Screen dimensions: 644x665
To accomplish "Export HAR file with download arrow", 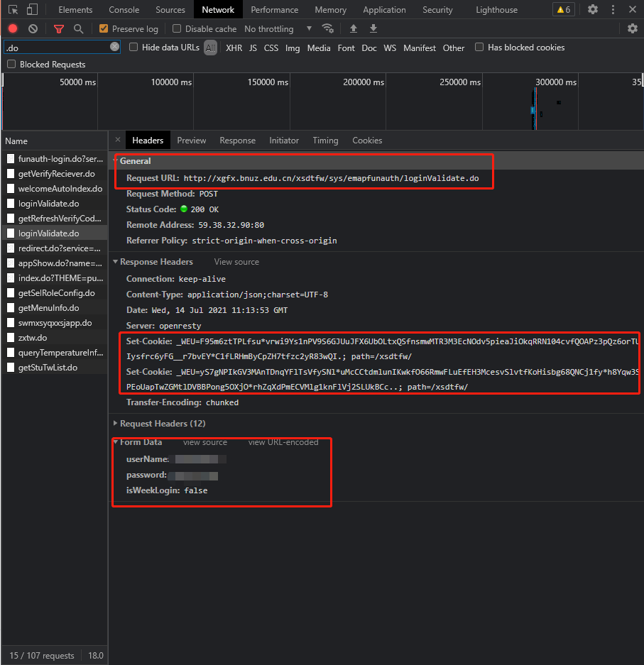I will coord(373,28).
